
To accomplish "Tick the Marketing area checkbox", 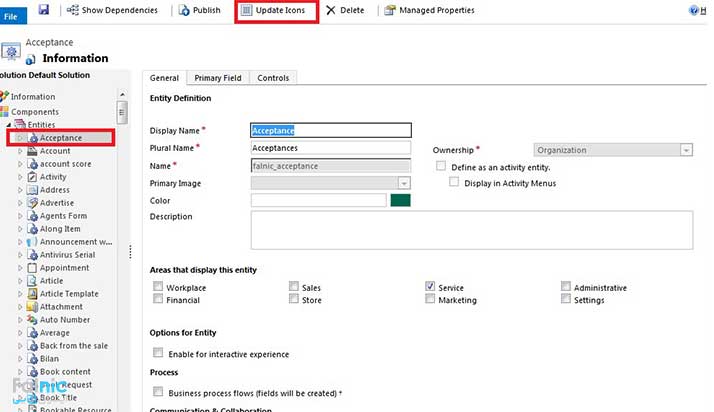I will 430,299.
